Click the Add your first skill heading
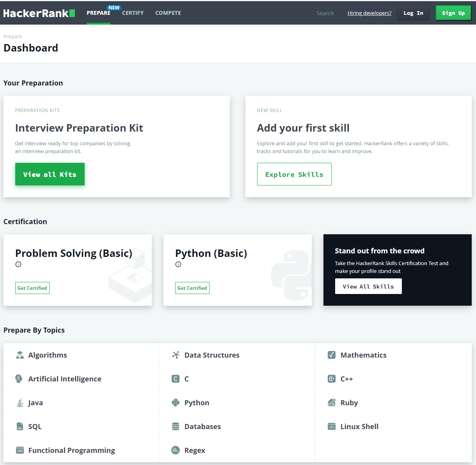Viewport: 476px width, 465px height. [303, 128]
